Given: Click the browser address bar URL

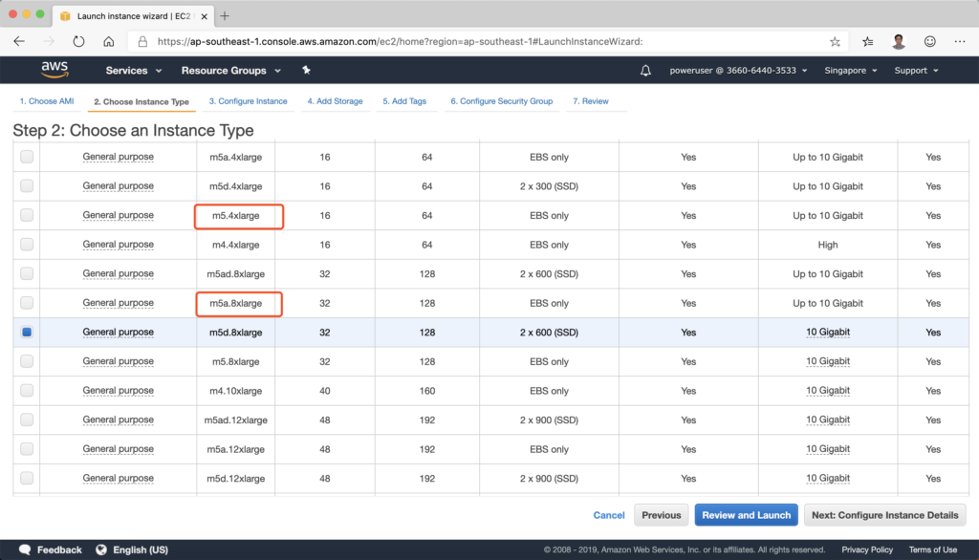Looking at the screenshot, I should tap(400, 42).
